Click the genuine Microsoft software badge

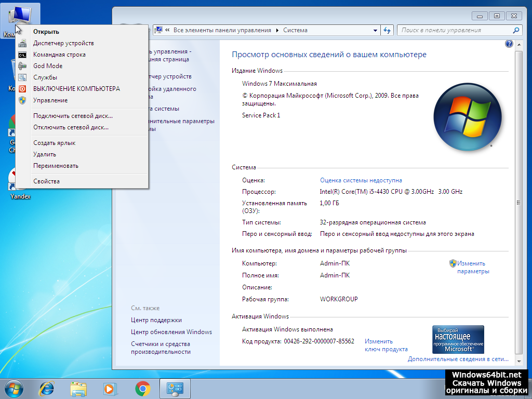pos(458,339)
